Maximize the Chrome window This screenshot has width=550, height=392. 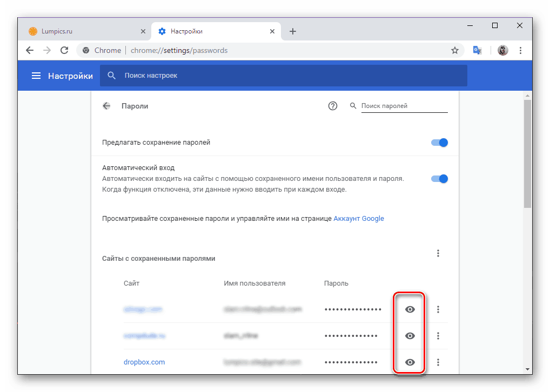tap(495, 25)
